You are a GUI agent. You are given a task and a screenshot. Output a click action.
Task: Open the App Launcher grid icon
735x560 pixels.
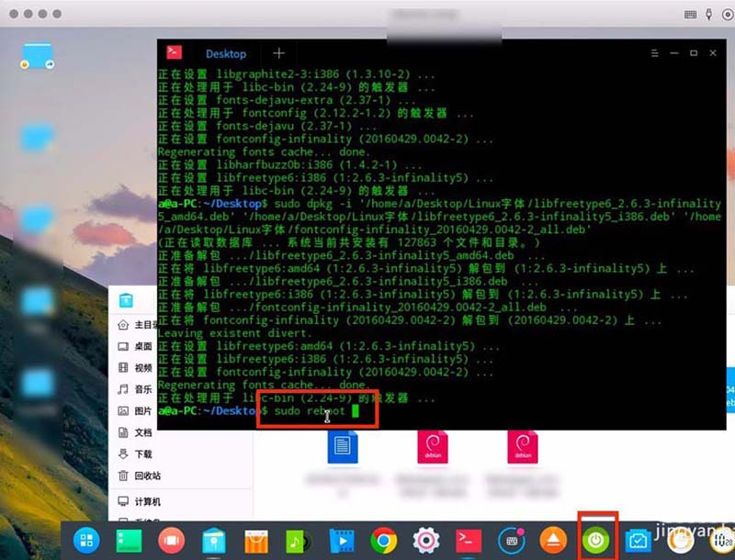(86, 542)
